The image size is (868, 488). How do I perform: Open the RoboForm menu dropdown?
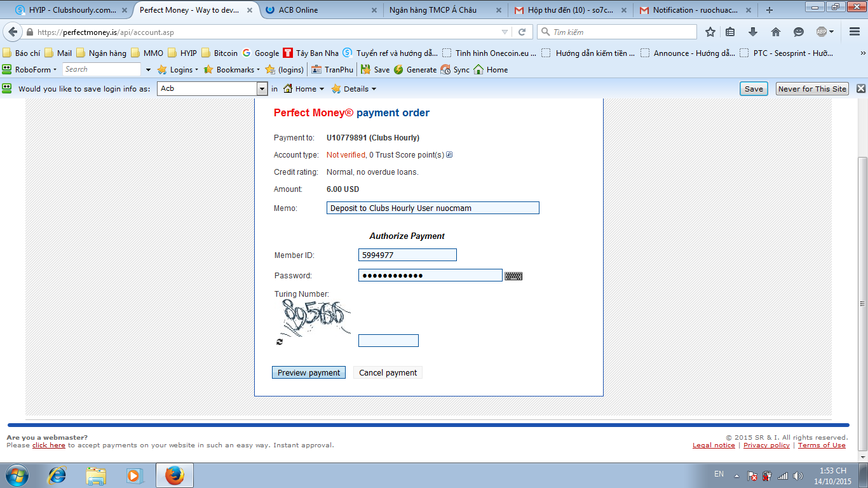point(30,70)
